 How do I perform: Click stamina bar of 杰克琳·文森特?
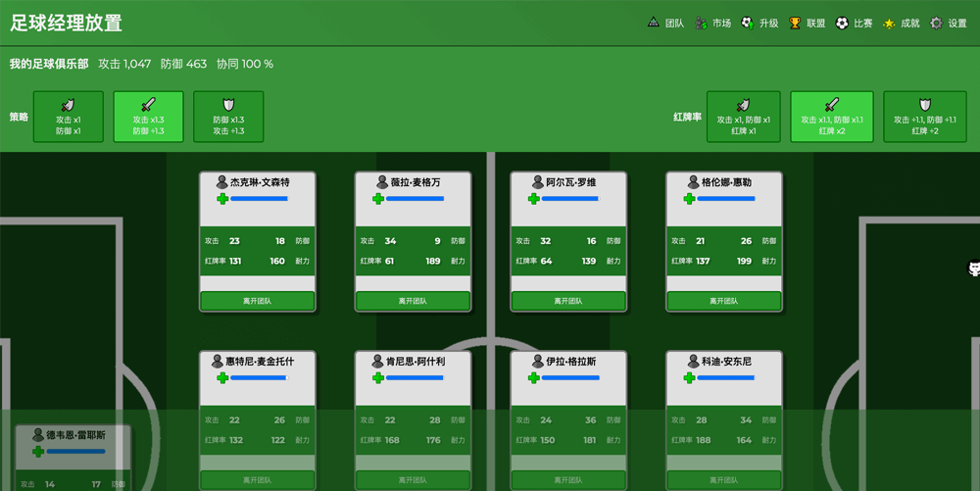(260, 199)
